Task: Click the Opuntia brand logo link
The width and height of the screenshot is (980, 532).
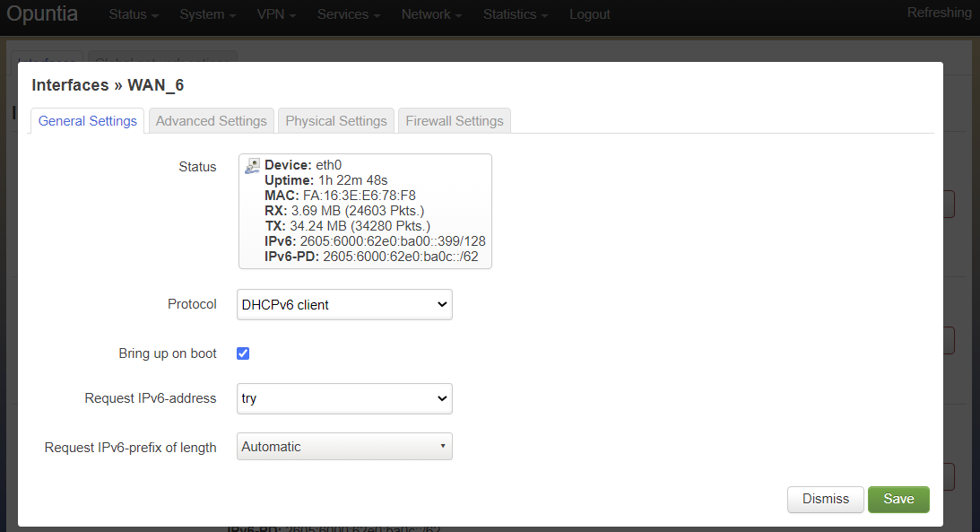Action: (x=42, y=13)
